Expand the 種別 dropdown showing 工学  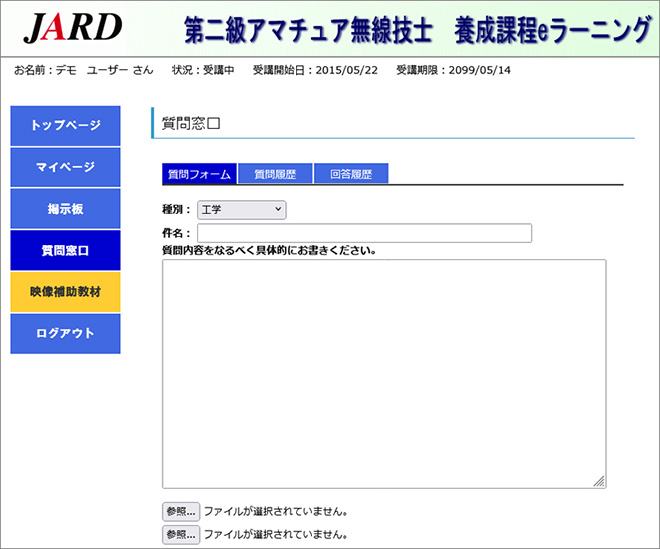point(240,210)
